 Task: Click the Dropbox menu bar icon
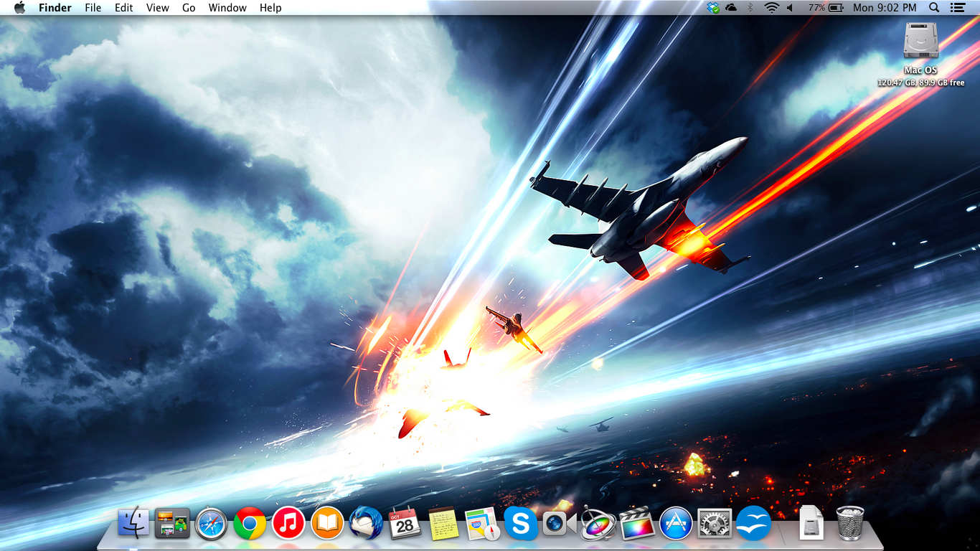[712, 8]
